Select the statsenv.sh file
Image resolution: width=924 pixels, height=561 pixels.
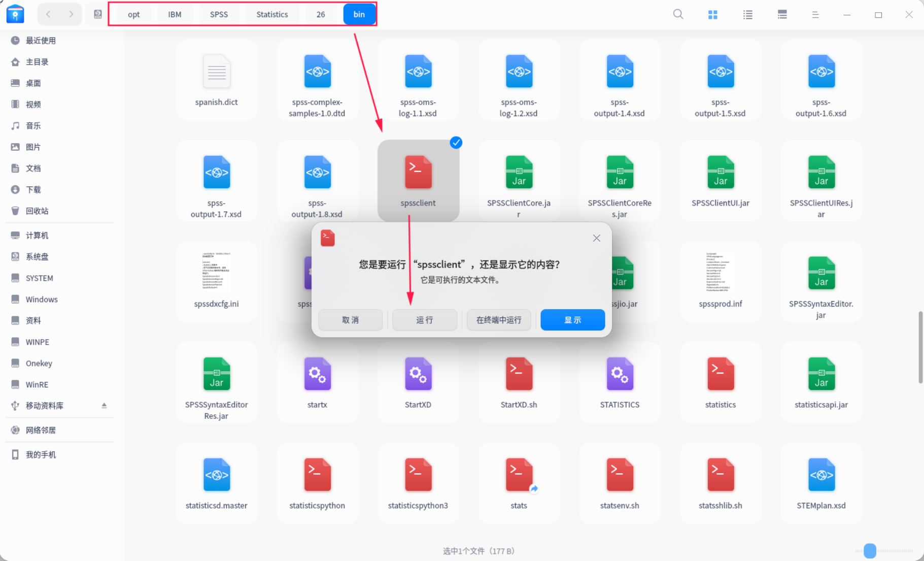[620, 483]
